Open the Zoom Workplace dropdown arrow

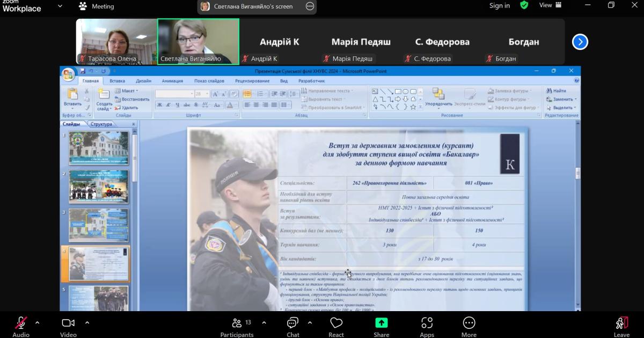(60, 6)
